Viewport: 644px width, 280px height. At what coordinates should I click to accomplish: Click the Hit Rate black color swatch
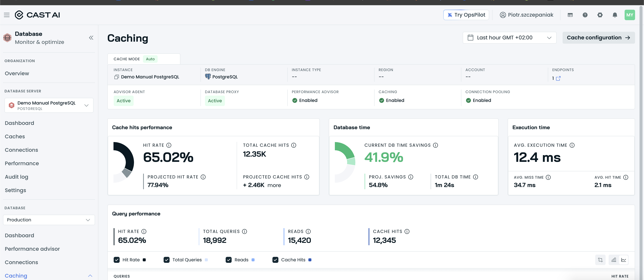coord(144,260)
